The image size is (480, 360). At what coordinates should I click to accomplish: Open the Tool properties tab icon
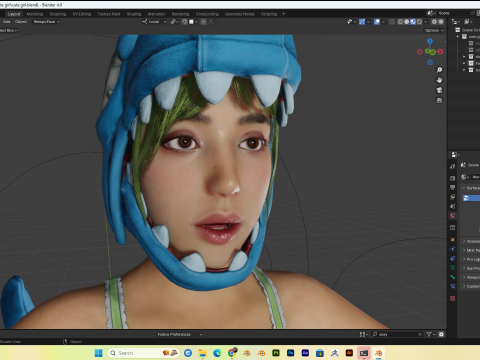tap(452, 166)
